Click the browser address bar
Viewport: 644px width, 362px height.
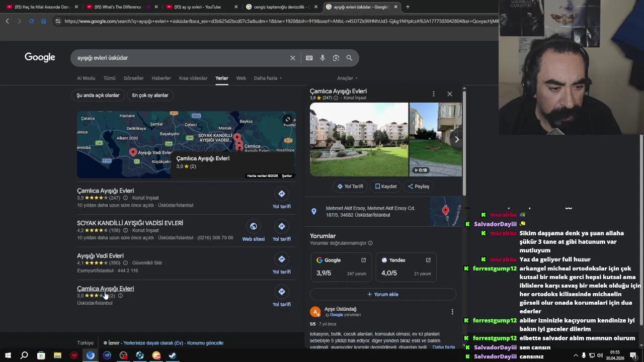[281, 21]
